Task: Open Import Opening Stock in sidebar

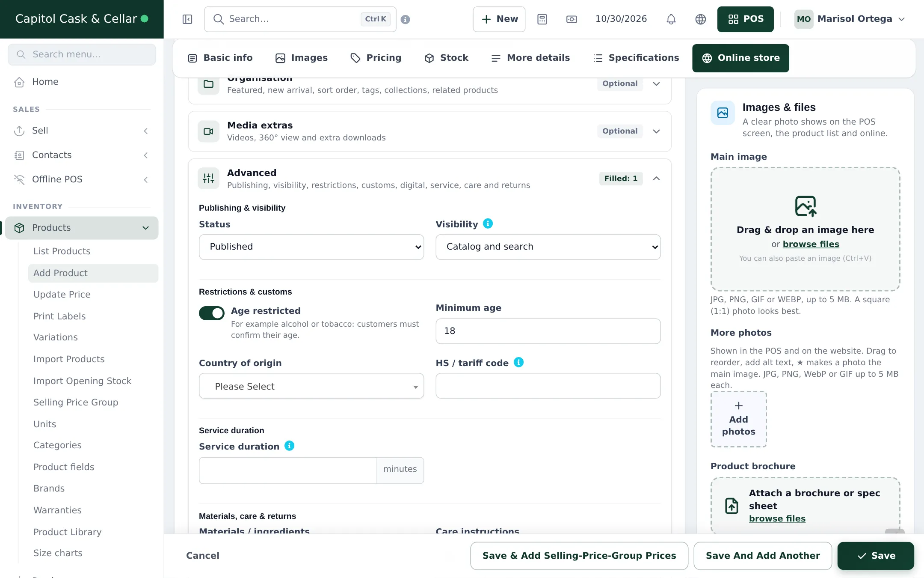Action: click(82, 381)
